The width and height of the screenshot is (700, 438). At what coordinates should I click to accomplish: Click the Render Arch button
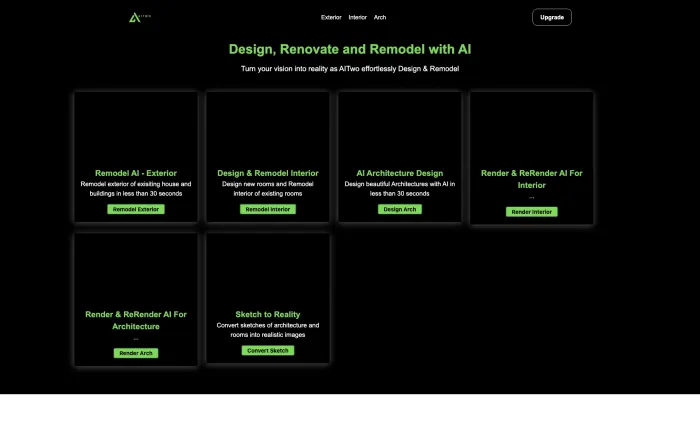point(136,353)
